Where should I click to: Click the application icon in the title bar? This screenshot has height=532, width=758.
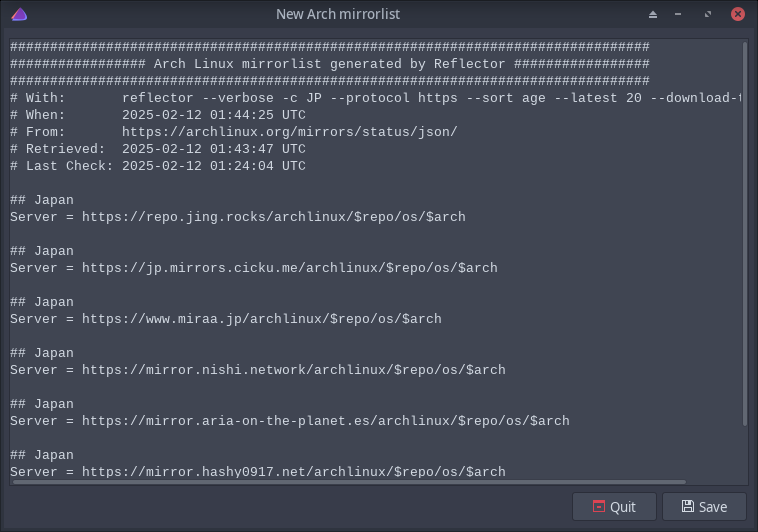pyautogui.click(x=19, y=15)
